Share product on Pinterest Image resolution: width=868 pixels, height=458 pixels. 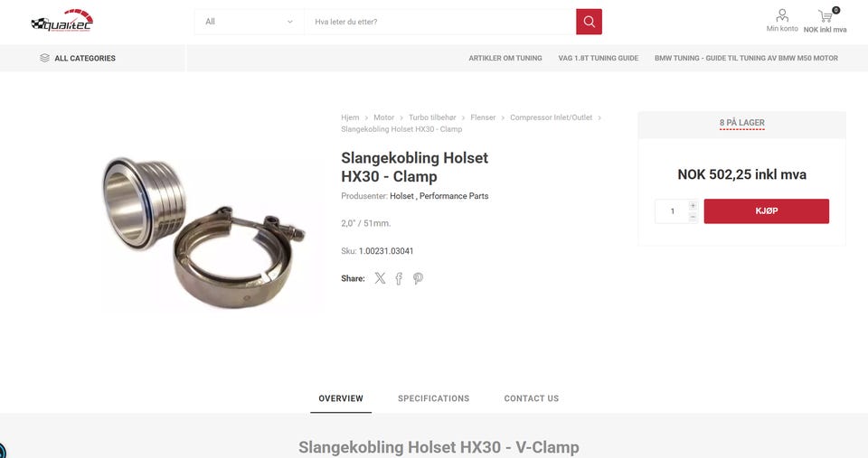[x=418, y=278]
